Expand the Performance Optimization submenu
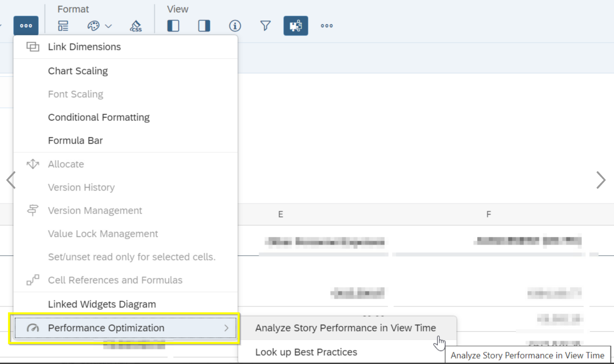Screen dimensions: 614x364 tap(226, 328)
